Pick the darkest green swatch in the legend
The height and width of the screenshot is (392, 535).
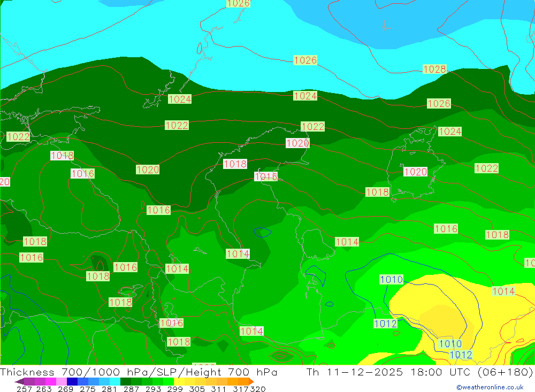pos(126,381)
